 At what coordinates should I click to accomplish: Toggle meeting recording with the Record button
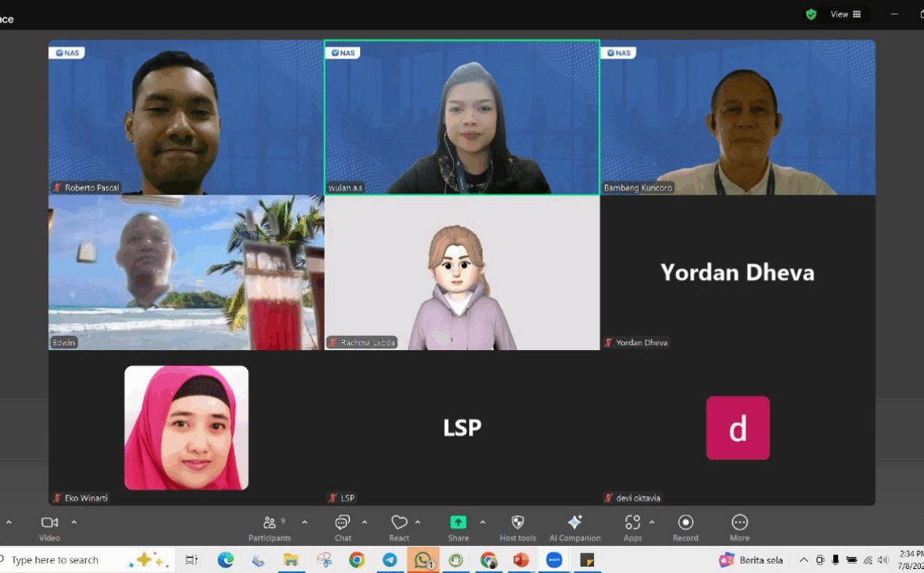[685, 527]
